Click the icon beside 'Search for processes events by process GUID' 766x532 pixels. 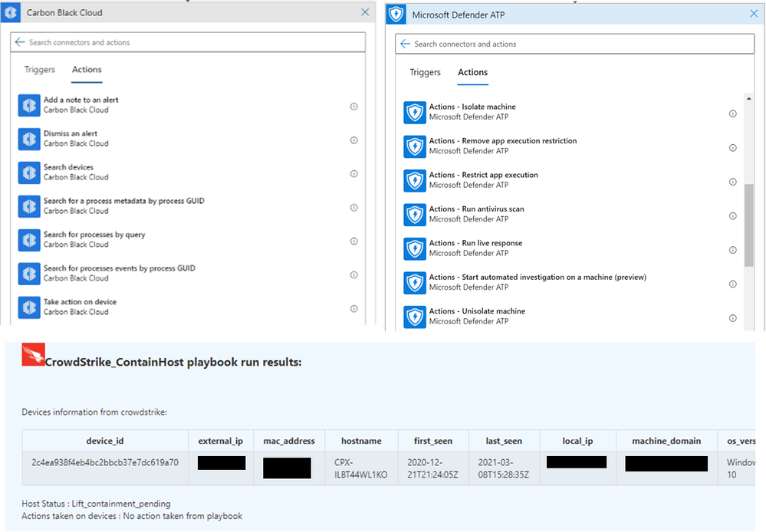tap(29, 274)
